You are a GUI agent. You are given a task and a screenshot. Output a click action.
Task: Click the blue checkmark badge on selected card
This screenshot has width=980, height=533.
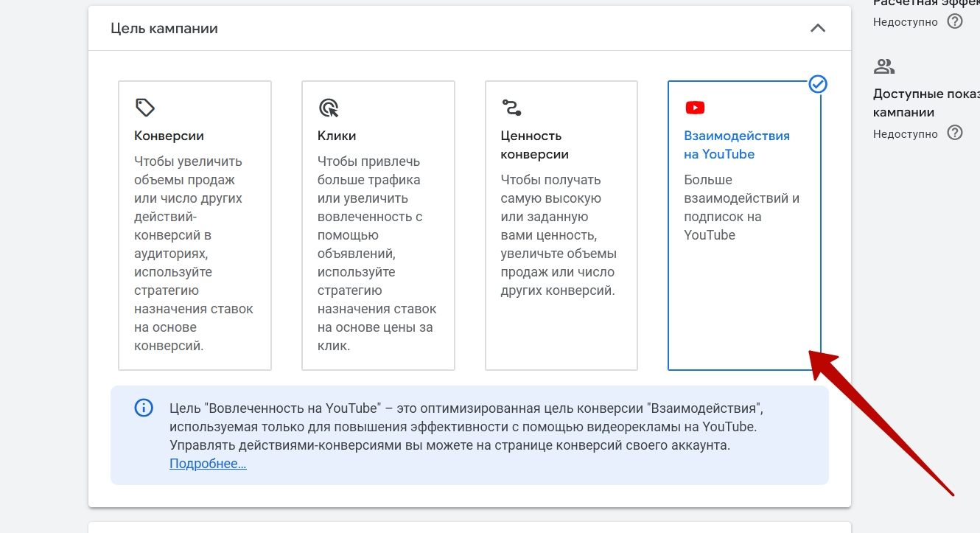click(x=818, y=84)
